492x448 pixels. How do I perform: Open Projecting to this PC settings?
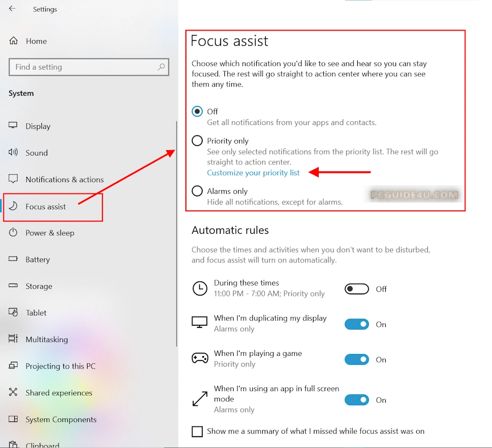pyautogui.click(x=61, y=366)
